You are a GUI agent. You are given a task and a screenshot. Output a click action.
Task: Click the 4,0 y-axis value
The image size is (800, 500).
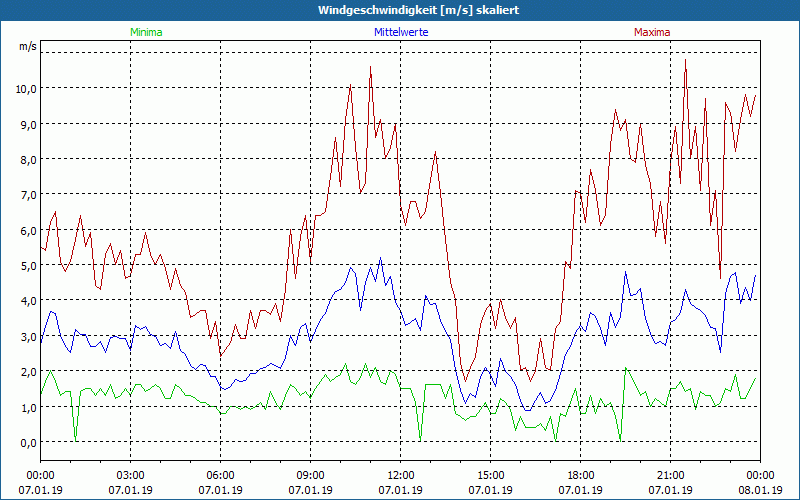29,301
